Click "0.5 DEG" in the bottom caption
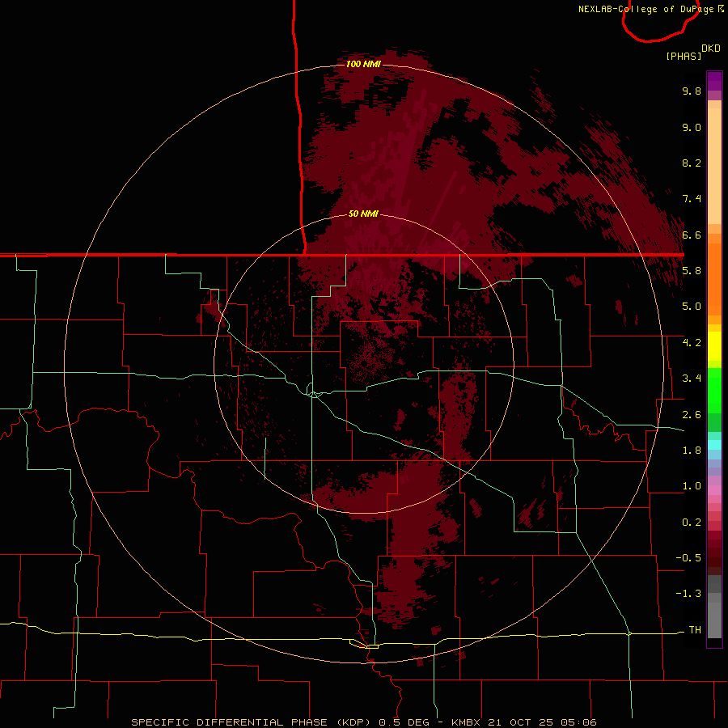 (405, 722)
